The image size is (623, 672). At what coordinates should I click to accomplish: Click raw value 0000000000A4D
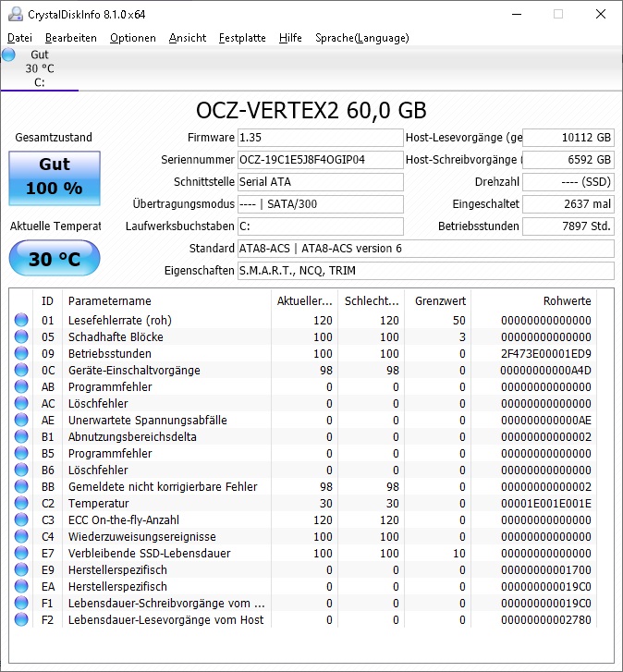pos(546,371)
